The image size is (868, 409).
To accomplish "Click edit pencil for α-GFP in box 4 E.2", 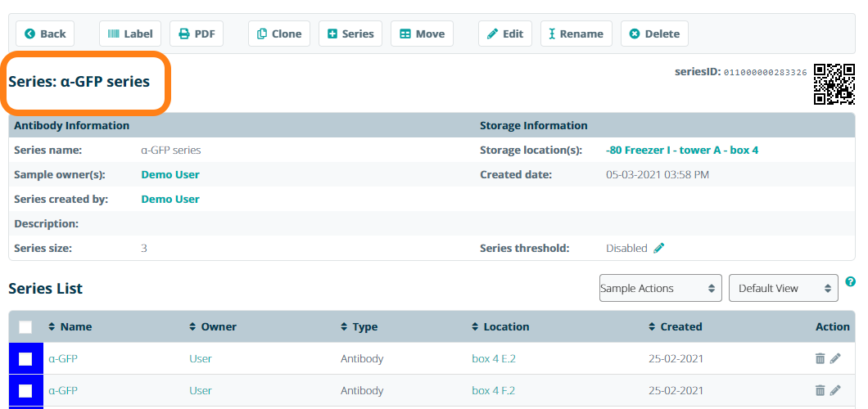I will pos(835,358).
